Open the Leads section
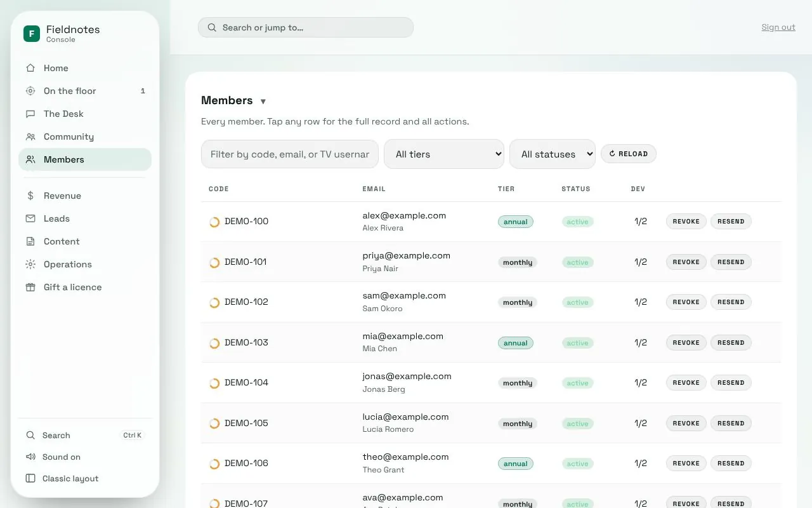Image resolution: width=812 pixels, height=508 pixels. [85, 218]
